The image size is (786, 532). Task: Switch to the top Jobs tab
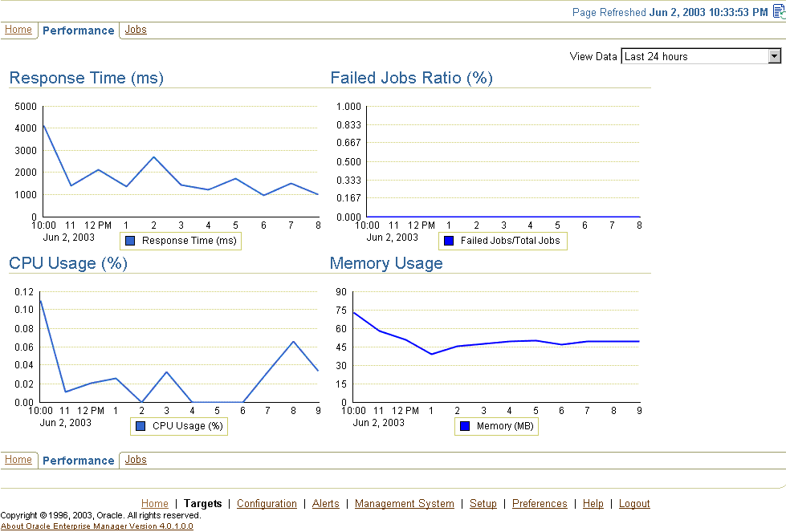coord(136,30)
